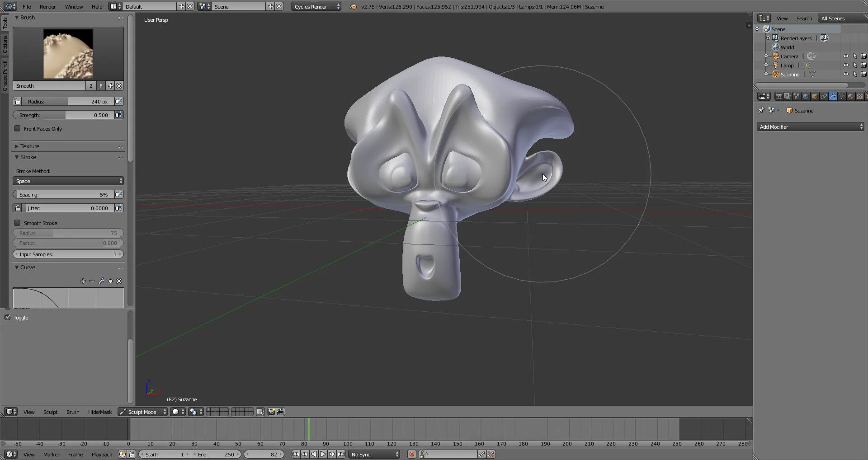
Task: Enable Smooth Stroke checkbox
Action: click(x=17, y=223)
